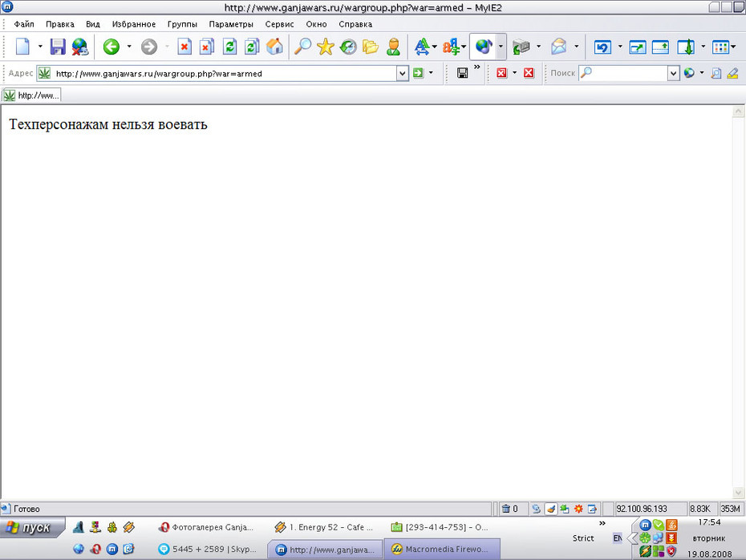
Task: Open the Справка menu
Action: coord(355,24)
